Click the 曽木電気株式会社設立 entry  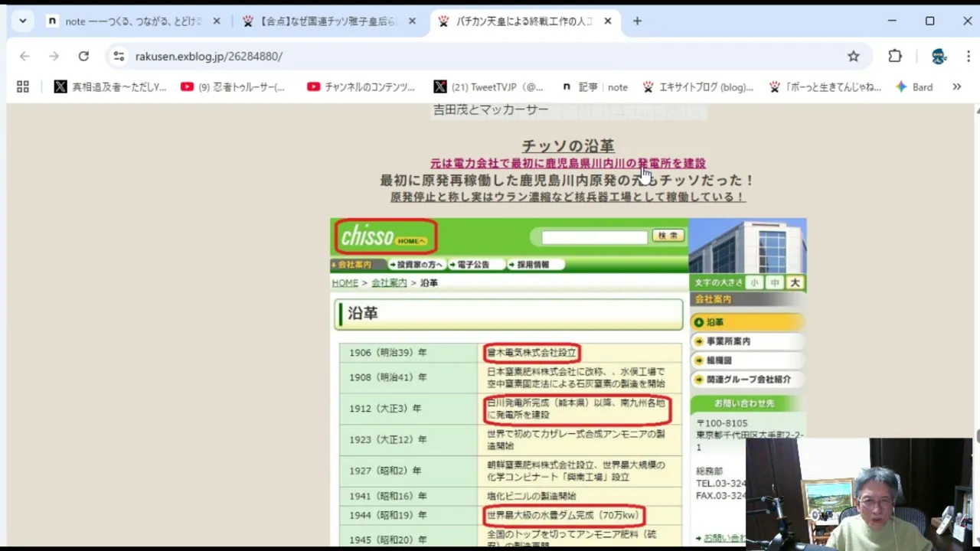coord(531,353)
